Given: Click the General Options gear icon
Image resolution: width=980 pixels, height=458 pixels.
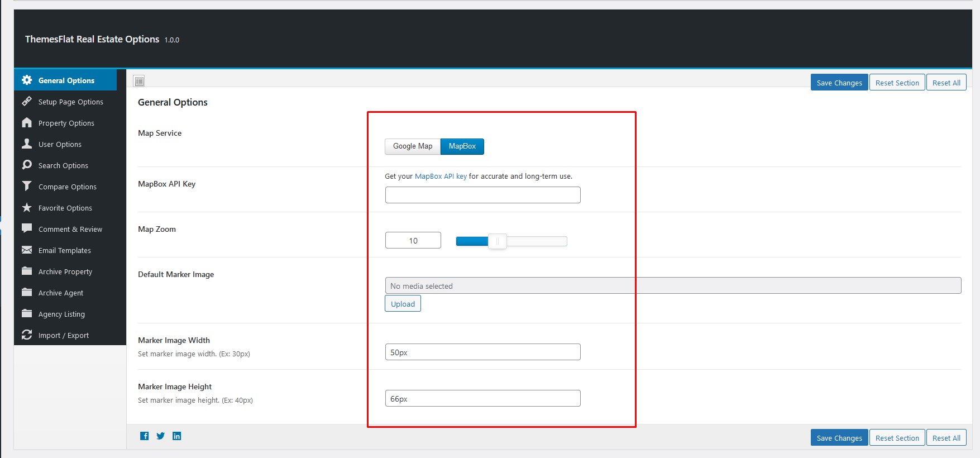Looking at the screenshot, I should tap(27, 80).
